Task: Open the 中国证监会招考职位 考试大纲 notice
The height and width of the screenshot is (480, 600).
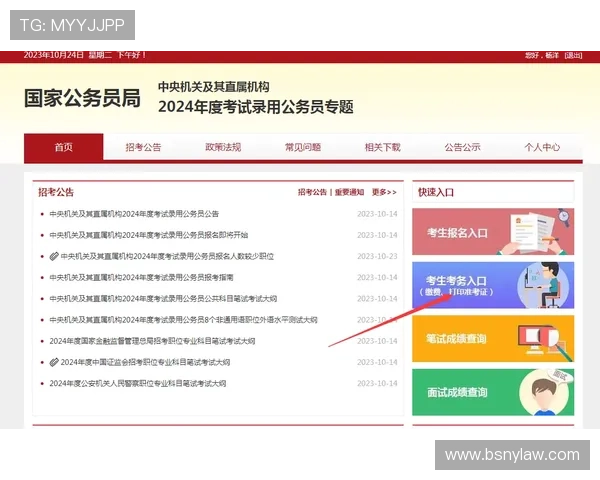Action: point(145,362)
